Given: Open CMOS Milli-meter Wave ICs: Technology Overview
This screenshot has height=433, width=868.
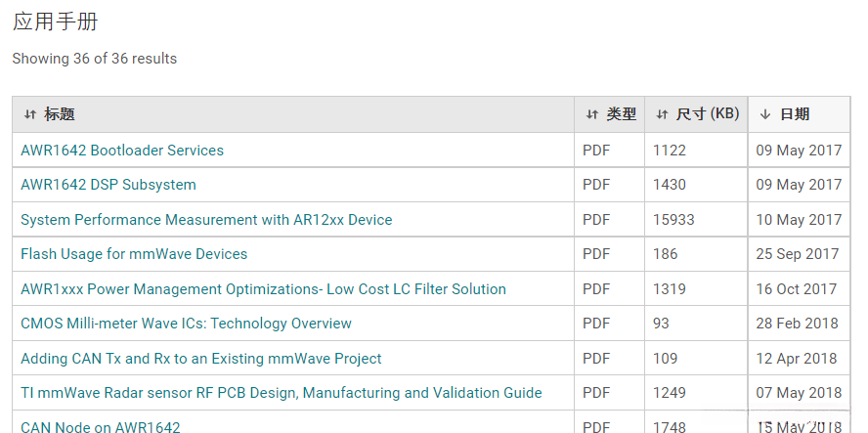Looking at the screenshot, I should (186, 324).
